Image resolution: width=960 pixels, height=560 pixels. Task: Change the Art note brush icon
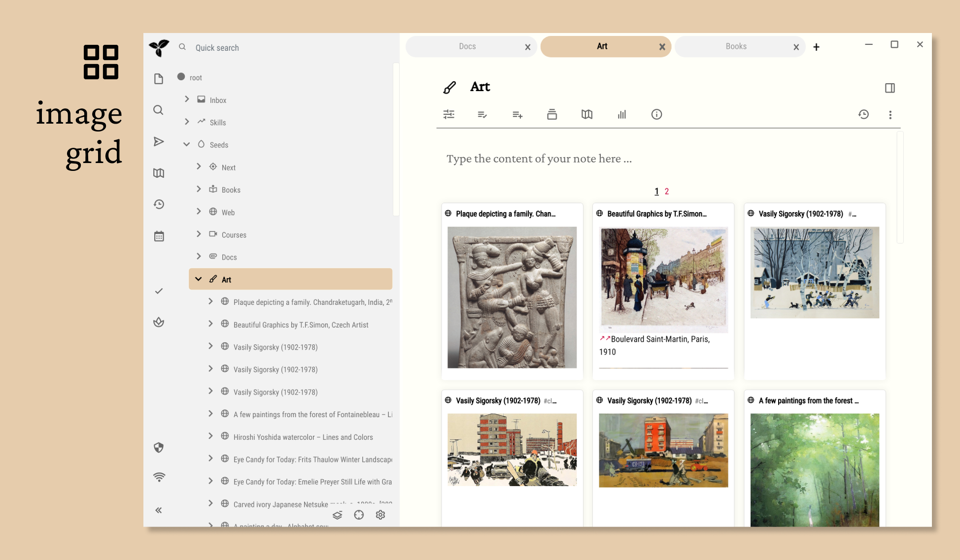[449, 88]
